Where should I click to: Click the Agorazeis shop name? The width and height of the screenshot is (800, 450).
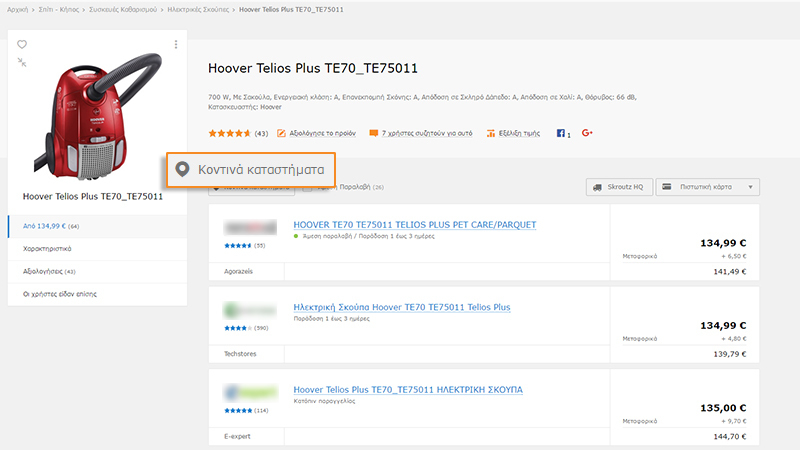[x=238, y=271]
